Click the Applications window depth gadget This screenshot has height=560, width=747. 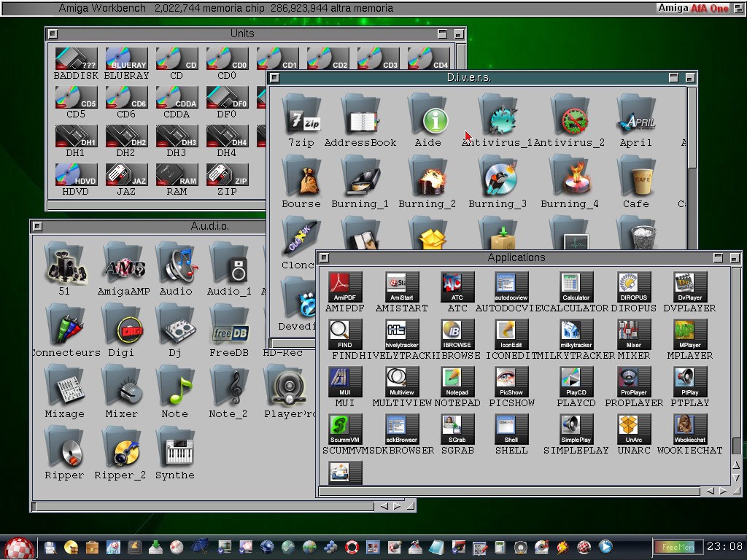[x=733, y=257]
